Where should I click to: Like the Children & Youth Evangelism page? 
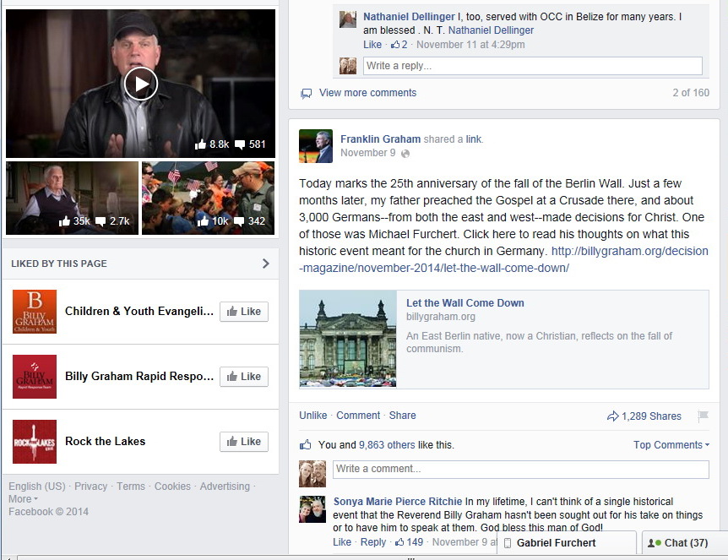point(243,312)
